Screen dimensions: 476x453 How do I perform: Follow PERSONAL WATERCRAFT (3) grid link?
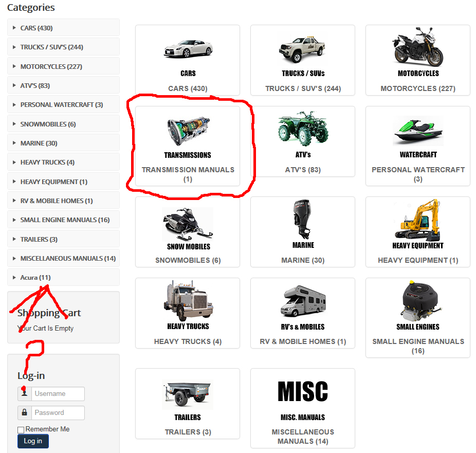pyautogui.click(x=418, y=174)
